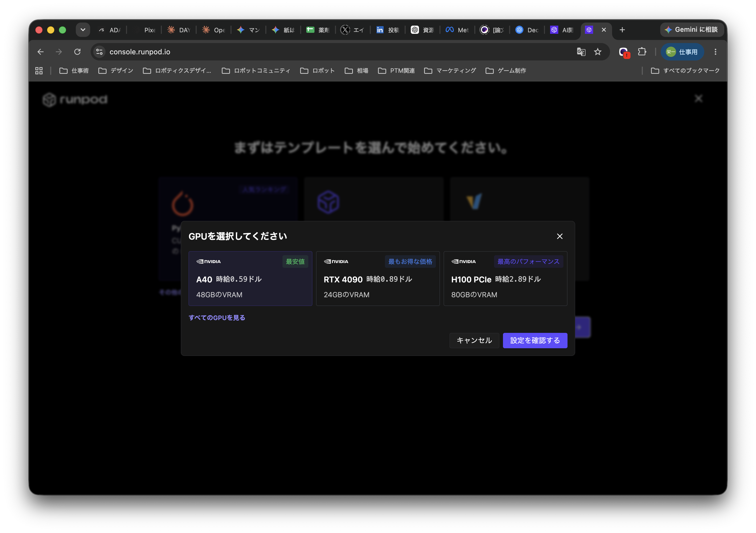Screen dimensions: 756x533
Task: Click the 最高のパフォーマンス badge
Action: coord(529,262)
